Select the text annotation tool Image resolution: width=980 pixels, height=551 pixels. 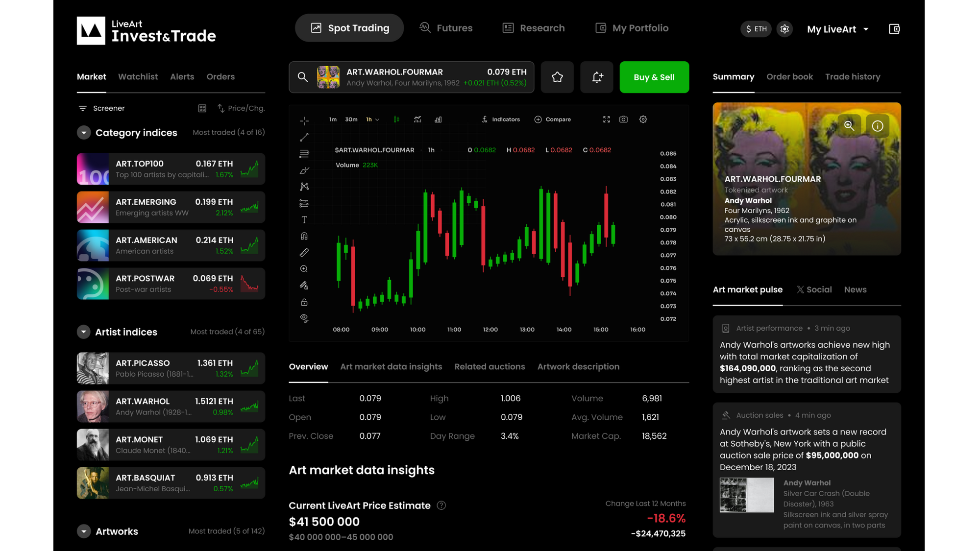pos(304,219)
